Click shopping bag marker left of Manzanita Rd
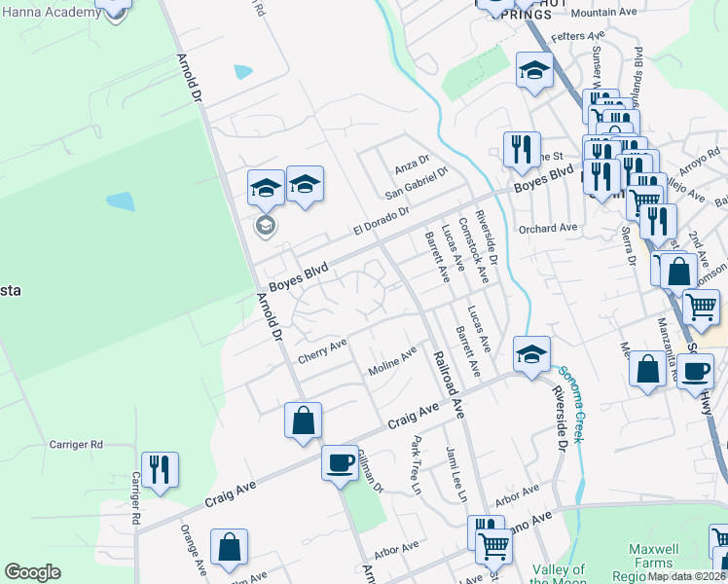728x584 pixels. point(647,371)
